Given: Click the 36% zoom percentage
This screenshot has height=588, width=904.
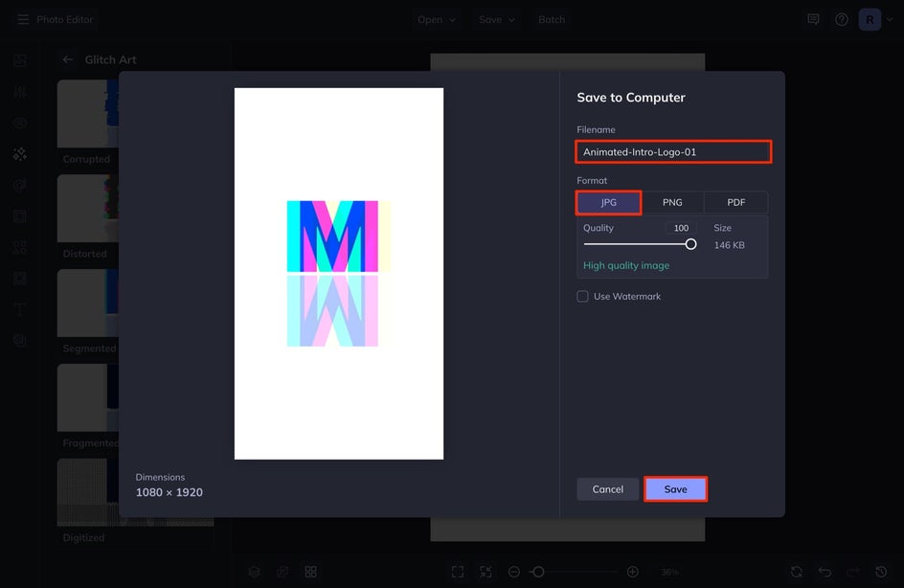Looking at the screenshot, I should pos(669,572).
